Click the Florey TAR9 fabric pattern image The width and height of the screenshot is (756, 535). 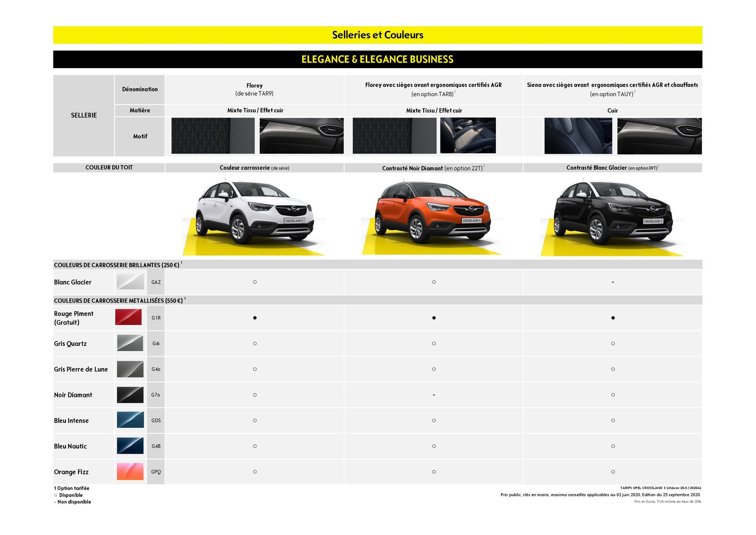213,136
